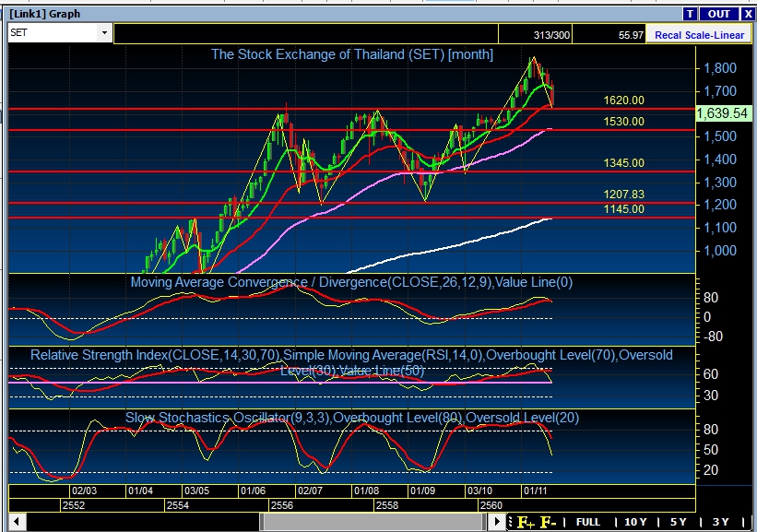The height and width of the screenshot is (532, 757).
Task: Click the 01/09 date marker
Action: pyautogui.click(x=422, y=491)
